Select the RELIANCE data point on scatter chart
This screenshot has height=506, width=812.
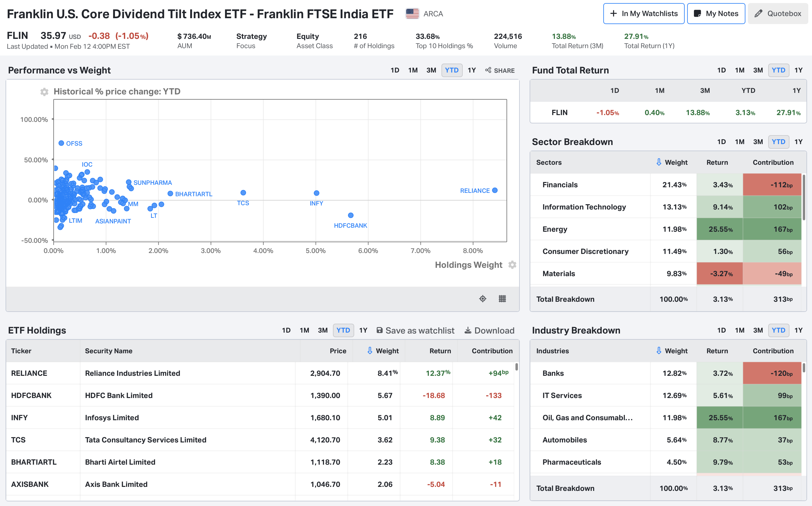point(495,190)
